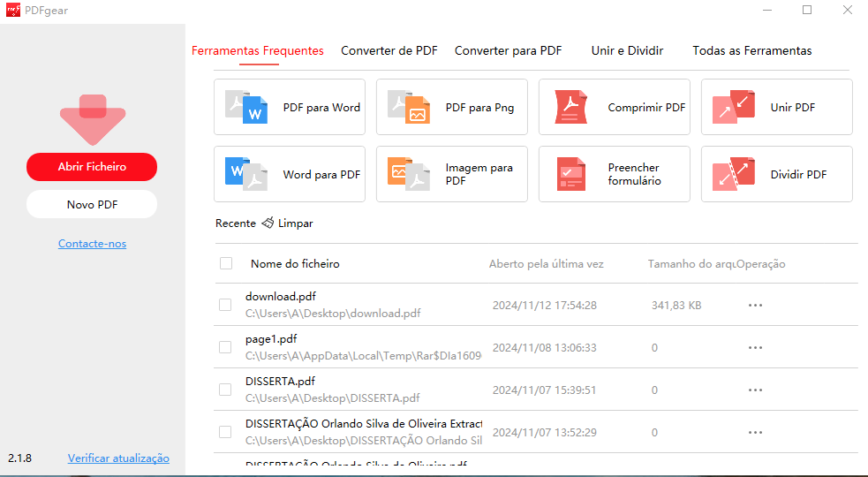The image size is (868, 477).
Task: Click the Abrir Ficheiro button
Action: [92, 167]
